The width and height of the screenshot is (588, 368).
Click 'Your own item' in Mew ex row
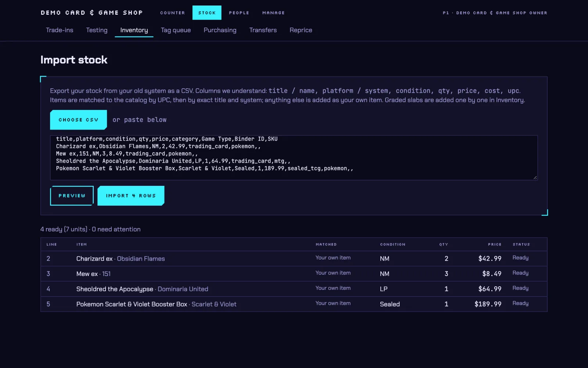(333, 273)
